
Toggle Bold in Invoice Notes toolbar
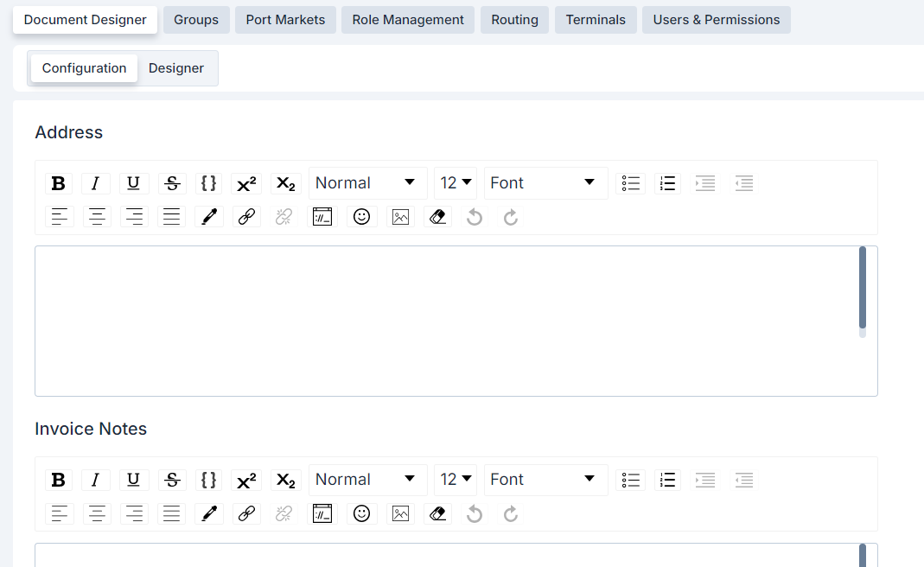coord(58,480)
